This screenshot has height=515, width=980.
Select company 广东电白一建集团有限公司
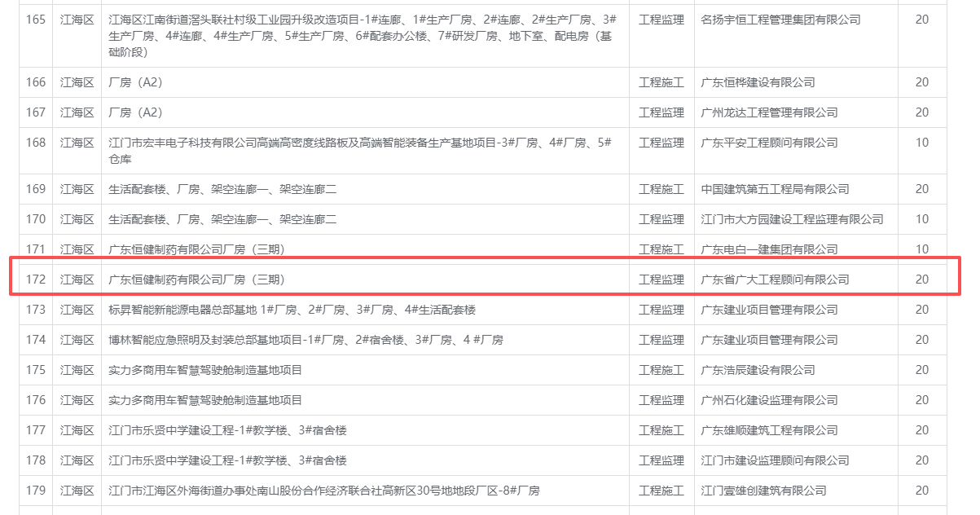tap(769, 249)
